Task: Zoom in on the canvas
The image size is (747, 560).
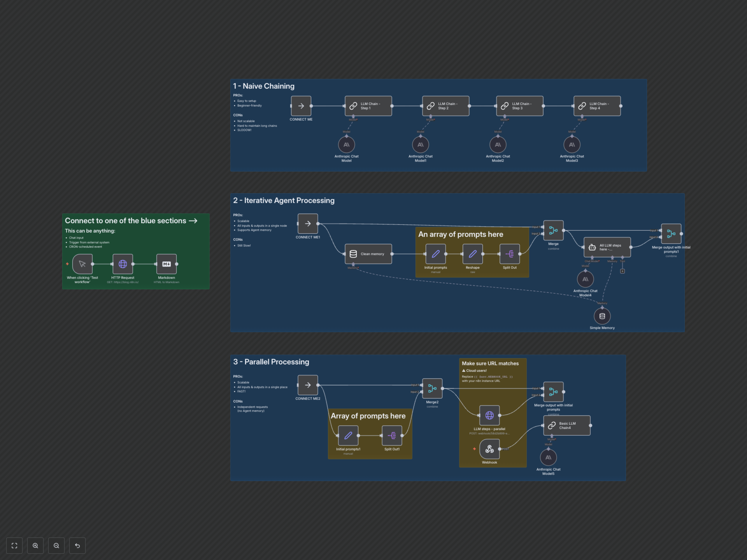Action: (x=35, y=545)
